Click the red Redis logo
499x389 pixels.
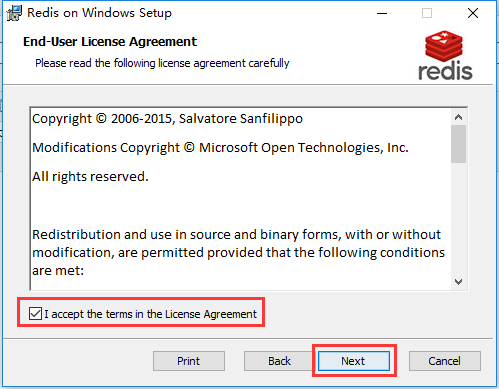coord(445,56)
